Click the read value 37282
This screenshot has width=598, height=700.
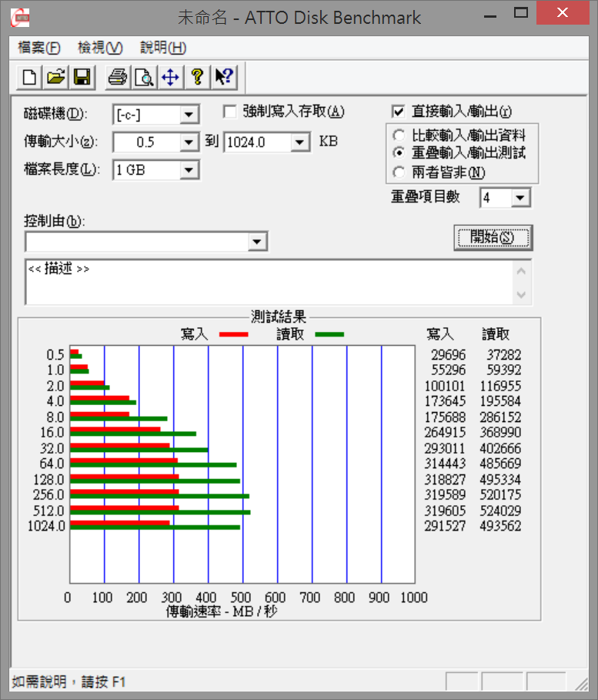[x=504, y=355]
